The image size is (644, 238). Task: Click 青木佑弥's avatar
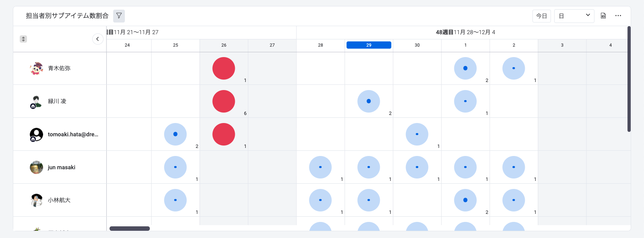(x=36, y=68)
